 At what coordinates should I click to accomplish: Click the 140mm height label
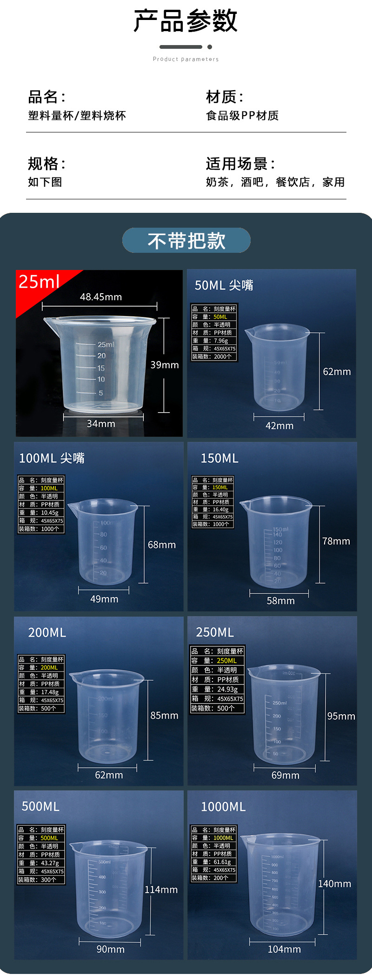[334, 884]
